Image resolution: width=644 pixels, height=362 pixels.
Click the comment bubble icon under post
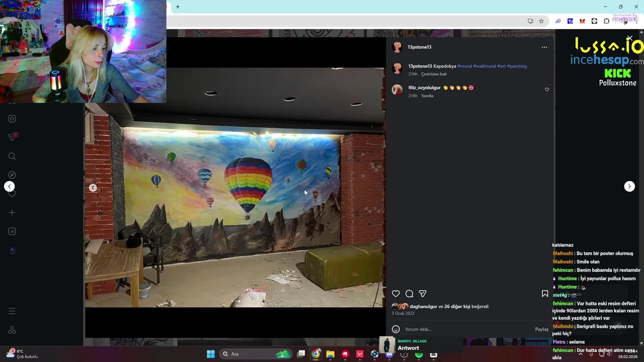[x=409, y=294]
